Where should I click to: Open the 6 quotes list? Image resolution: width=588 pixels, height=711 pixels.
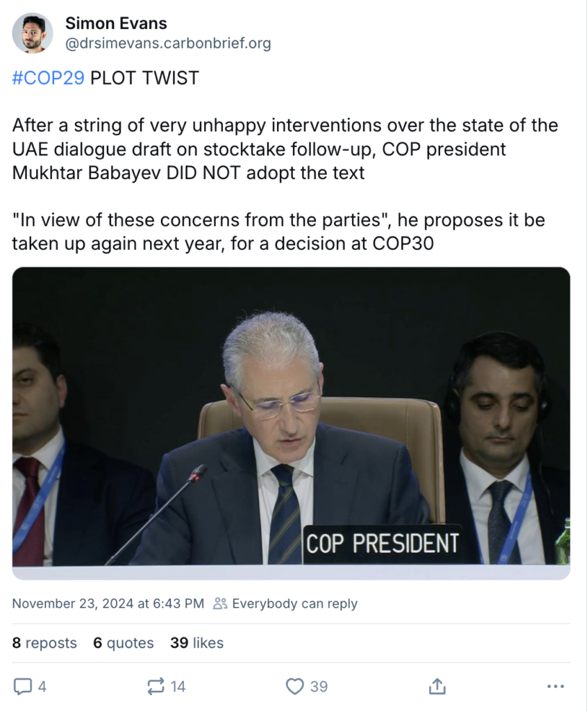point(123,643)
